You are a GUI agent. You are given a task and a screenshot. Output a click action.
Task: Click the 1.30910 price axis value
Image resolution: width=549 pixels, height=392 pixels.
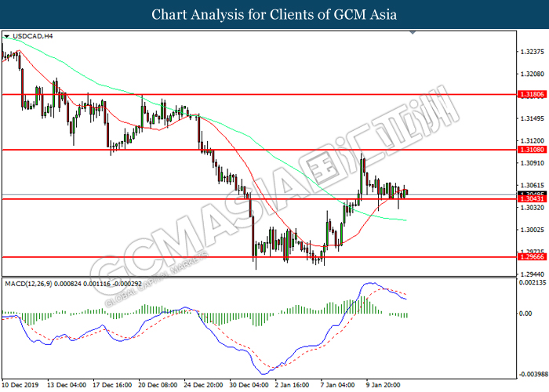pyautogui.click(x=533, y=163)
